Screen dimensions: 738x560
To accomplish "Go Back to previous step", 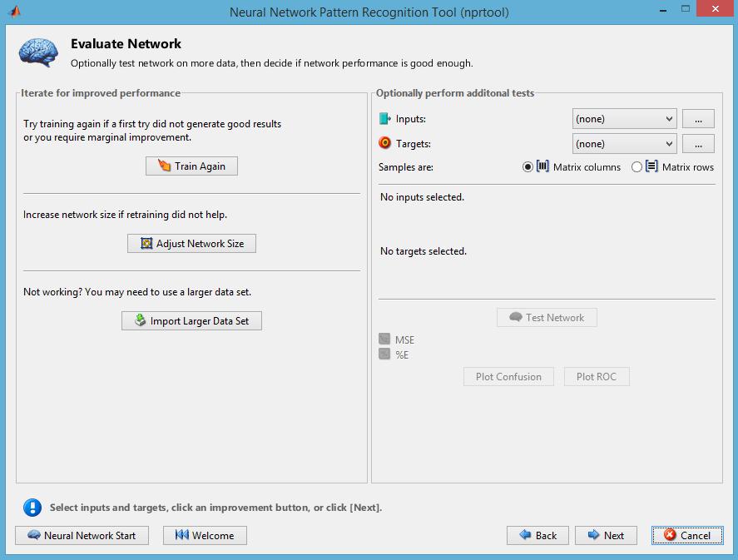I will 537,536.
